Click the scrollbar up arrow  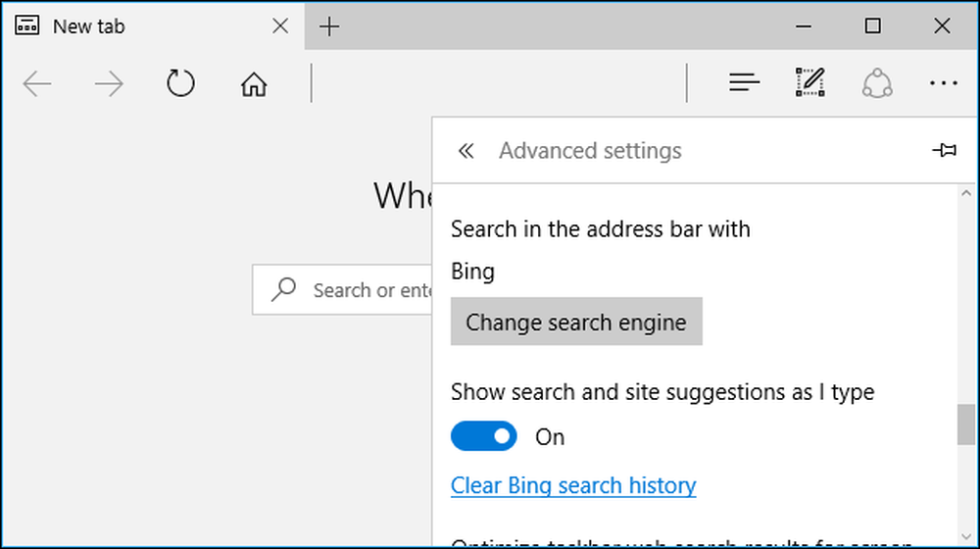(966, 194)
